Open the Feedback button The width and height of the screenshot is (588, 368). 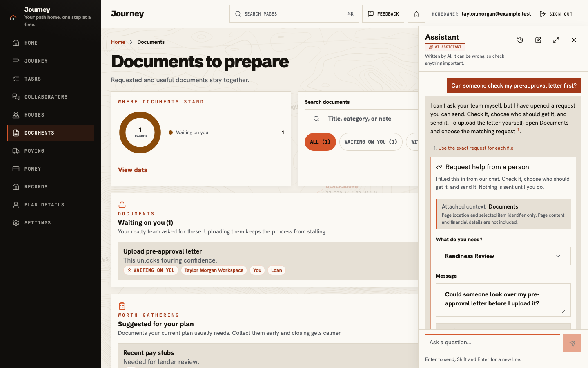pyautogui.click(x=383, y=14)
